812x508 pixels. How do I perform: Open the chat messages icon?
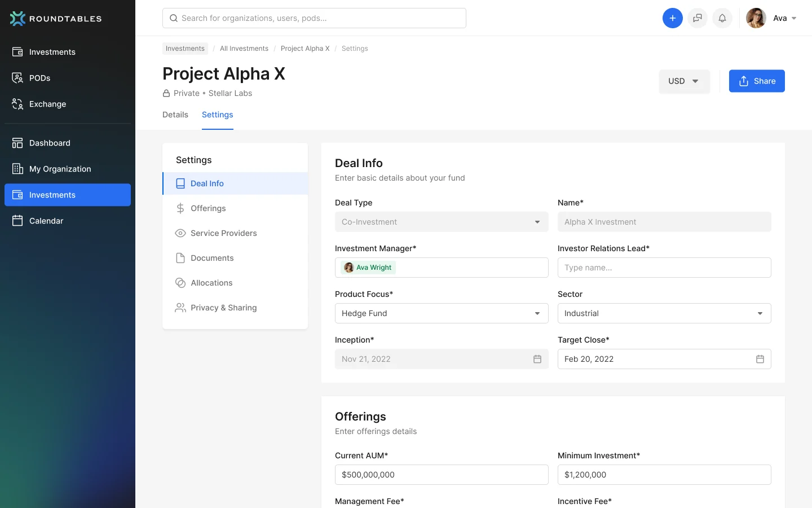coord(698,18)
